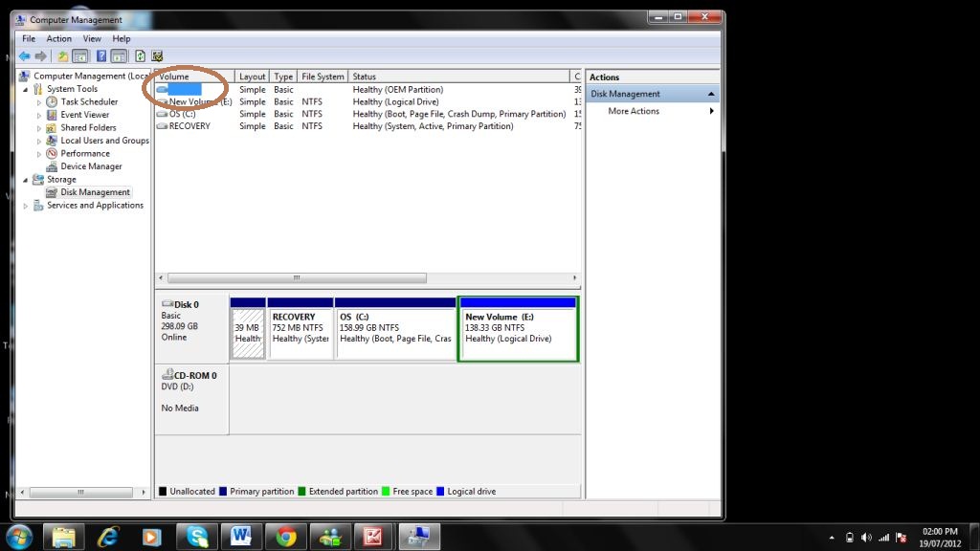Select the New Volume (E:) partition block
This screenshot has width=980, height=551.
coord(518,329)
